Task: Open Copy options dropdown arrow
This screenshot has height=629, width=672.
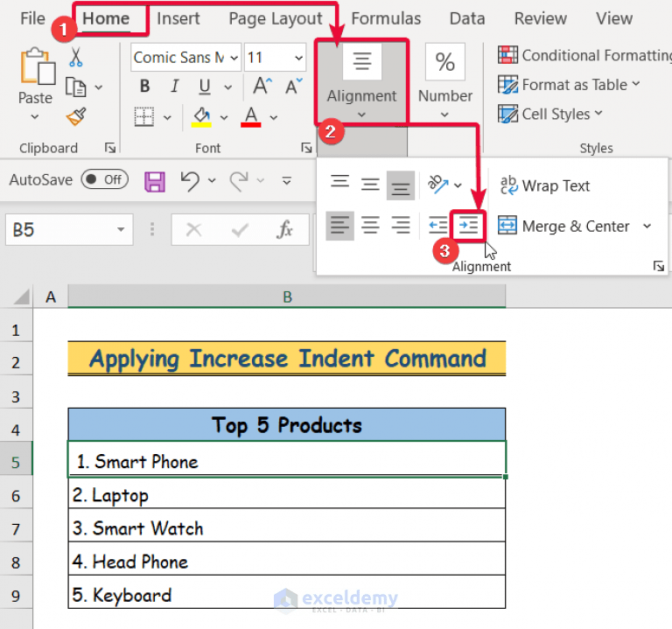Action: [99, 87]
